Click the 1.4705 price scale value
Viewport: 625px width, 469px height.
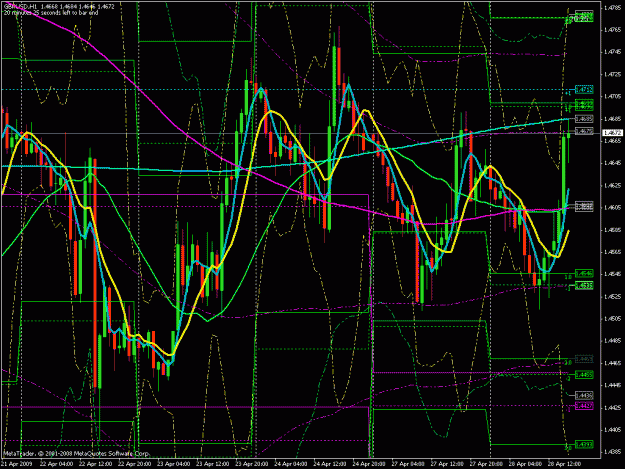tap(612, 96)
